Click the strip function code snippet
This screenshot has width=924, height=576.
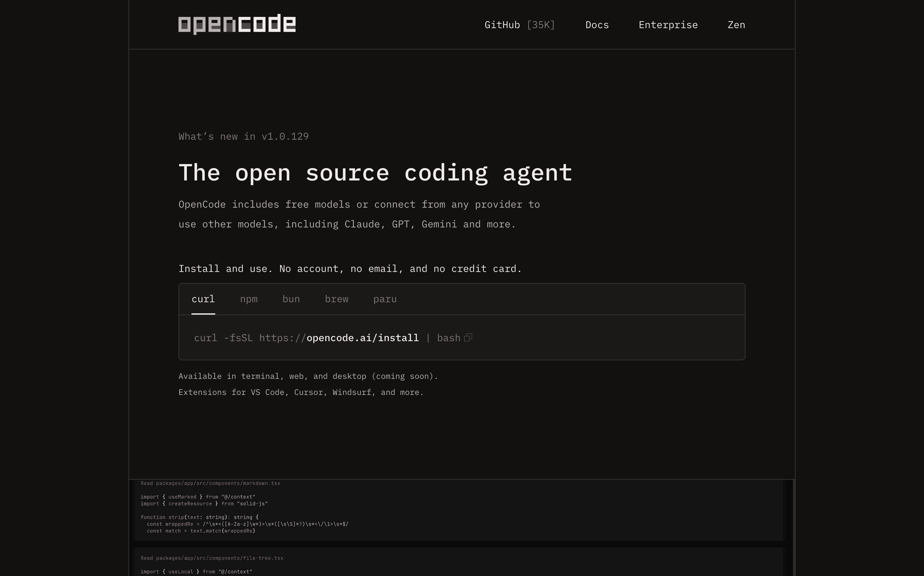[x=244, y=524]
